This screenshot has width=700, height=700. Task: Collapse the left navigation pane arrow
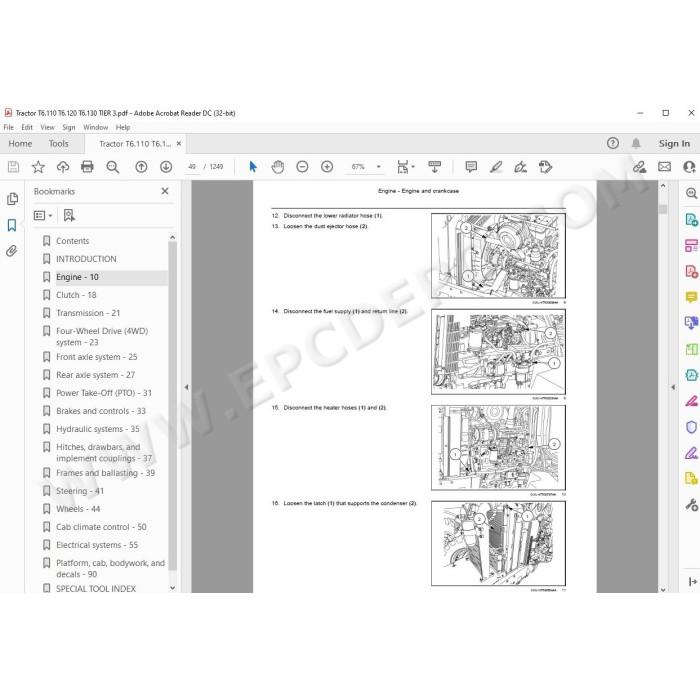point(187,387)
